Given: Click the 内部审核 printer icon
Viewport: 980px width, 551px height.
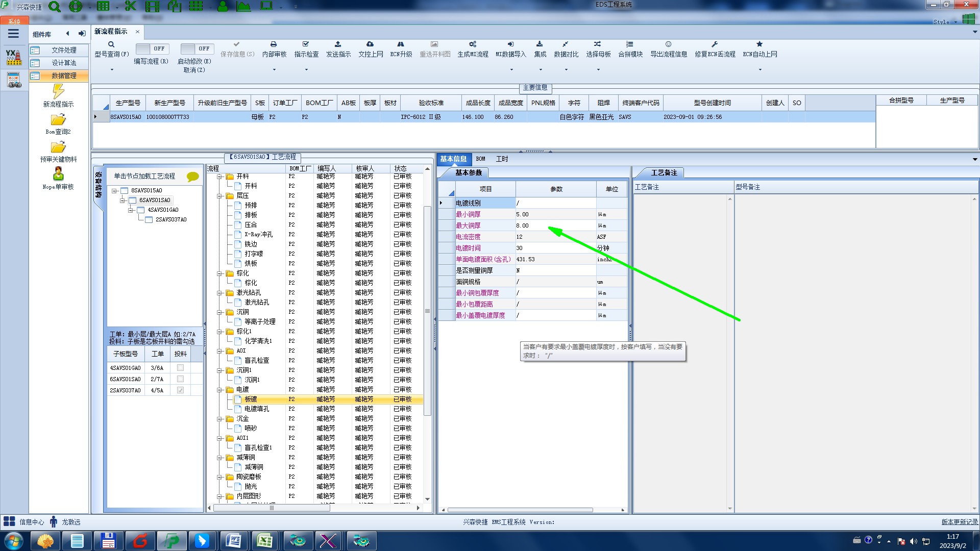Looking at the screenshot, I should tap(274, 45).
